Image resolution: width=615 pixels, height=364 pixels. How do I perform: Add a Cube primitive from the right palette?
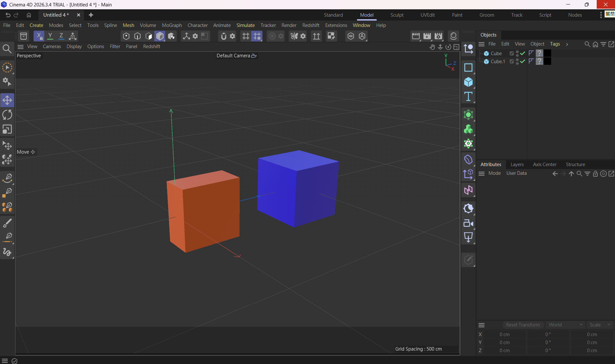pos(468,82)
